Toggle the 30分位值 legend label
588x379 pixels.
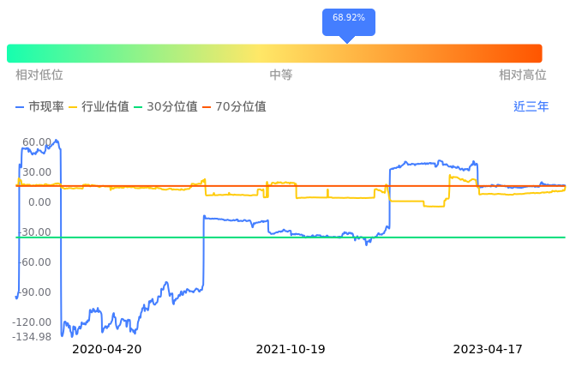coord(172,107)
